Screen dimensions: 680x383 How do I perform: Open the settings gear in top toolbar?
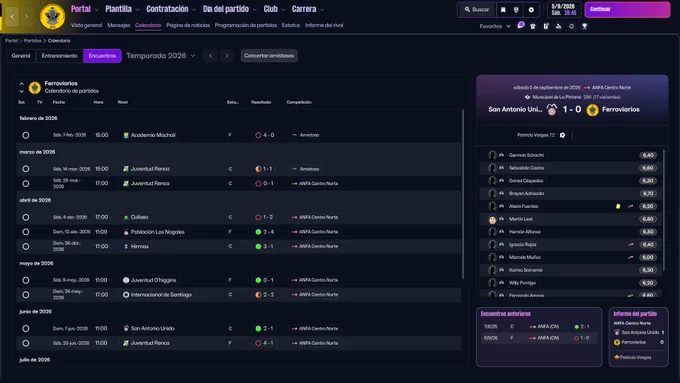(531, 10)
